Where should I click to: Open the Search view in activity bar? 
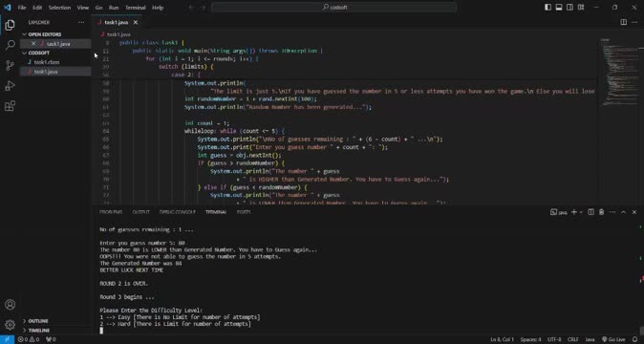coord(10,45)
